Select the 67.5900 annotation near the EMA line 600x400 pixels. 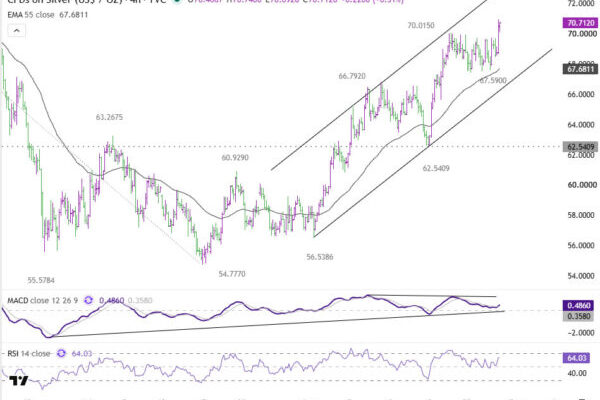(493, 80)
